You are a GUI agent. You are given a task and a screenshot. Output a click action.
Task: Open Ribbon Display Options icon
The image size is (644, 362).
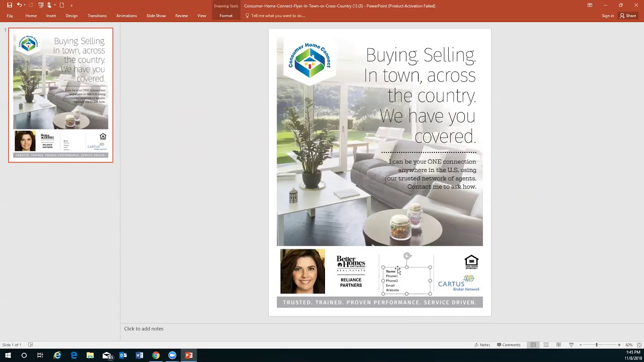click(590, 5)
